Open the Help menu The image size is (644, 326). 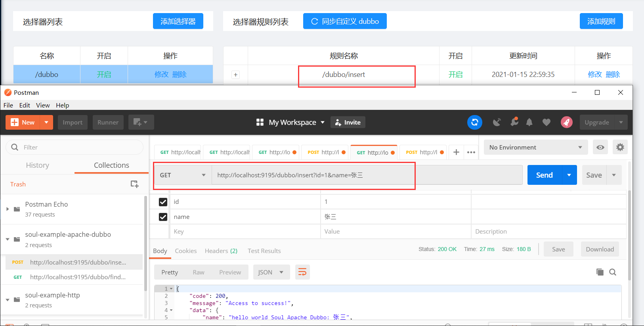(x=62, y=105)
